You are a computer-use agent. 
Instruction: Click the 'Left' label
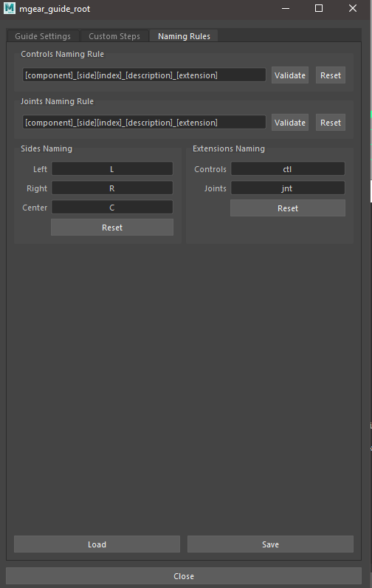pos(40,169)
